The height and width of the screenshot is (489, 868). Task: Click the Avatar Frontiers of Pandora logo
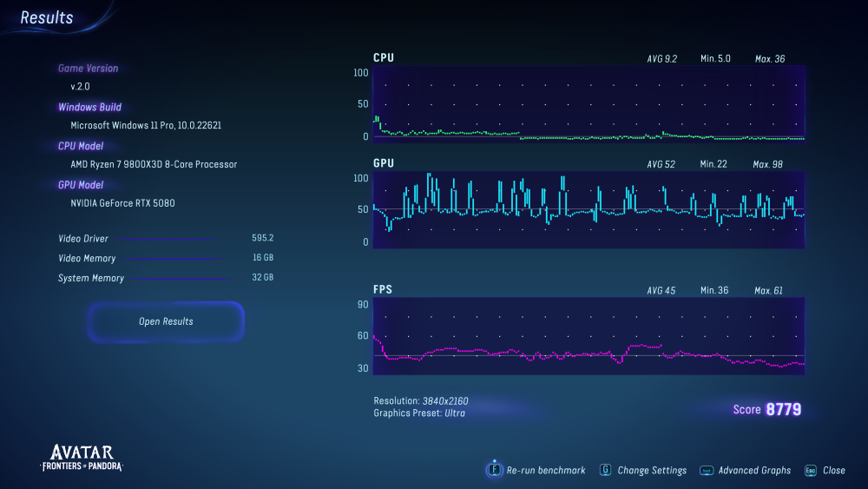pyautogui.click(x=82, y=457)
